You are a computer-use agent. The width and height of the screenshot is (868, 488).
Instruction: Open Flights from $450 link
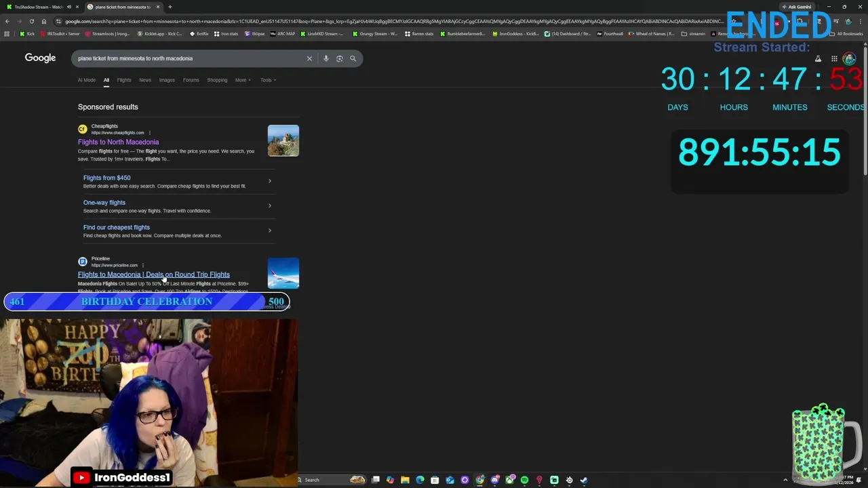coord(106,178)
